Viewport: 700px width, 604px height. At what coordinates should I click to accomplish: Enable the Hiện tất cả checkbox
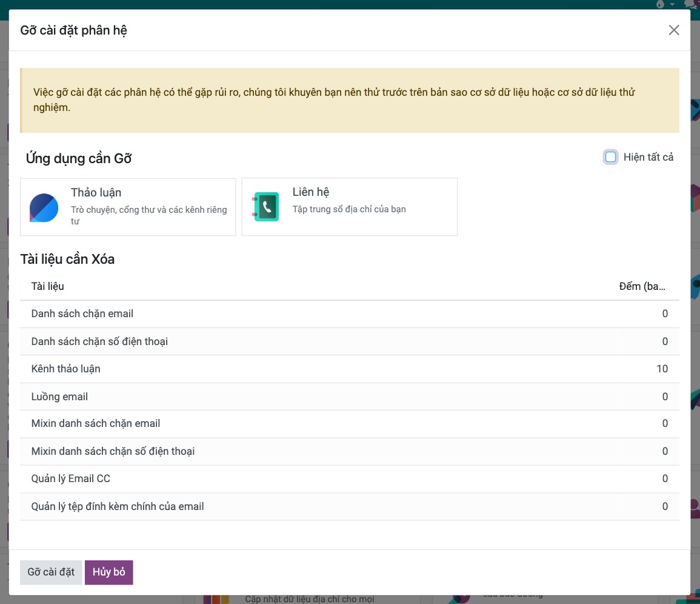[610, 157]
